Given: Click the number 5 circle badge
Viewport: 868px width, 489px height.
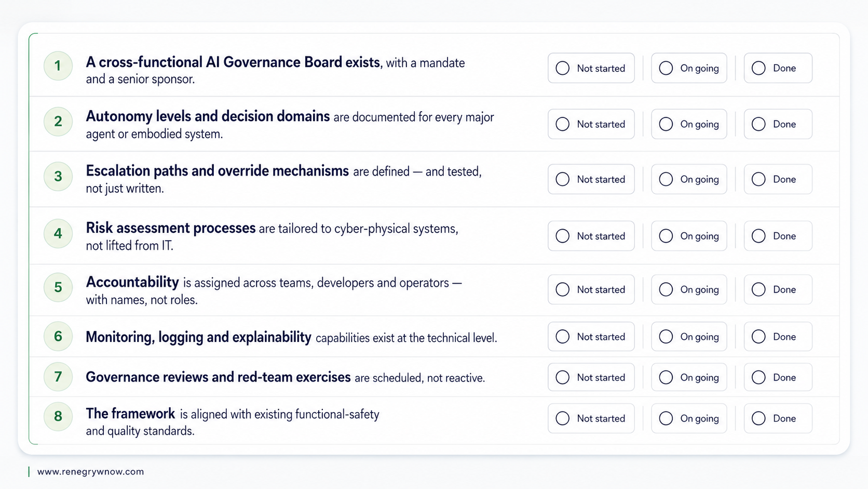Looking at the screenshot, I should [58, 287].
